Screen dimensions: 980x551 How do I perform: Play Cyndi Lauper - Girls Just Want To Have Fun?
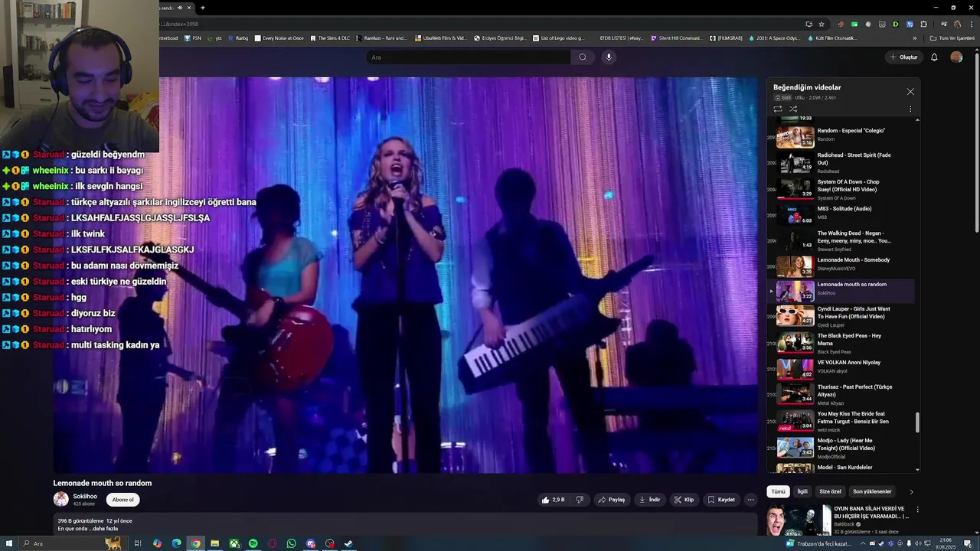click(x=842, y=316)
